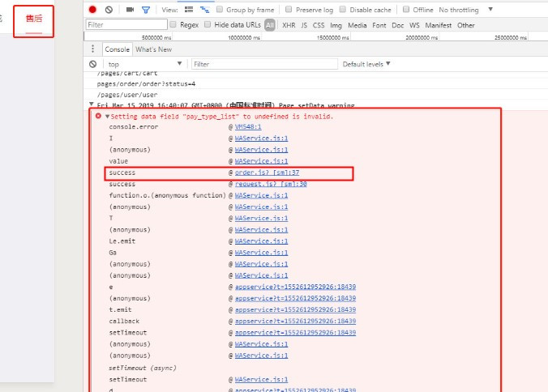Open the drawer three-dot menu
548x392 pixels.
tap(92, 49)
